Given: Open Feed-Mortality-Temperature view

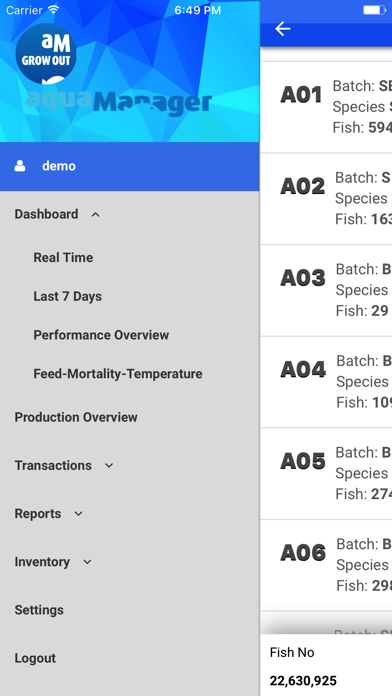Looking at the screenshot, I should [x=118, y=374].
